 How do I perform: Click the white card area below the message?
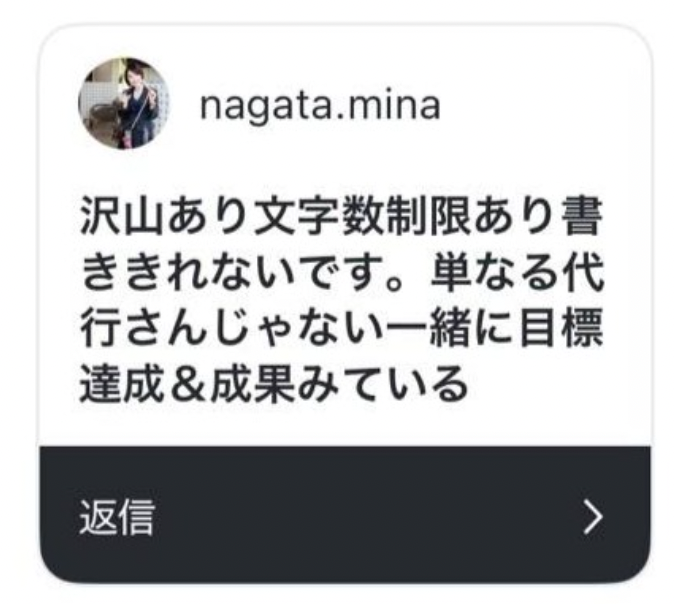[345, 425]
